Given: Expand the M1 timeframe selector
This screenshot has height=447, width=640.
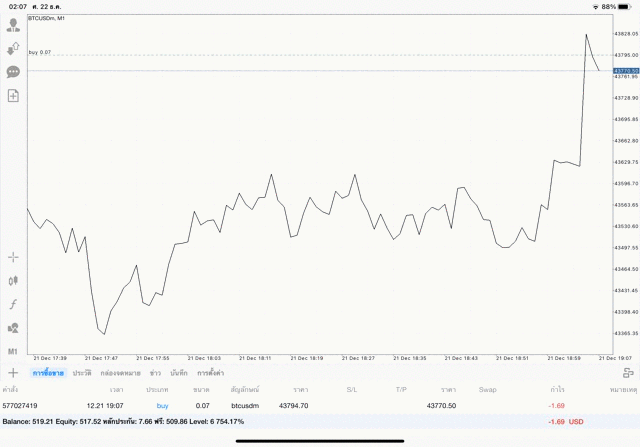Looking at the screenshot, I should tap(13, 352).
